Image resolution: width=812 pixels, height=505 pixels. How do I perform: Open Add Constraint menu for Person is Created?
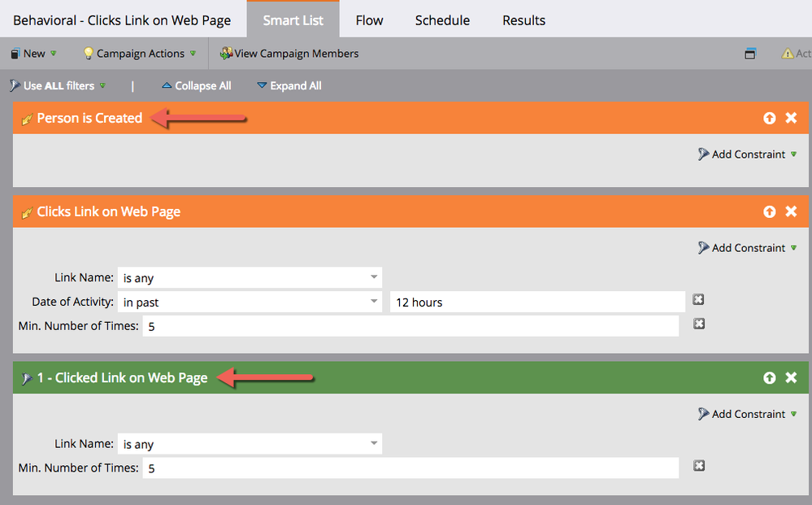(x=747, y=155)
